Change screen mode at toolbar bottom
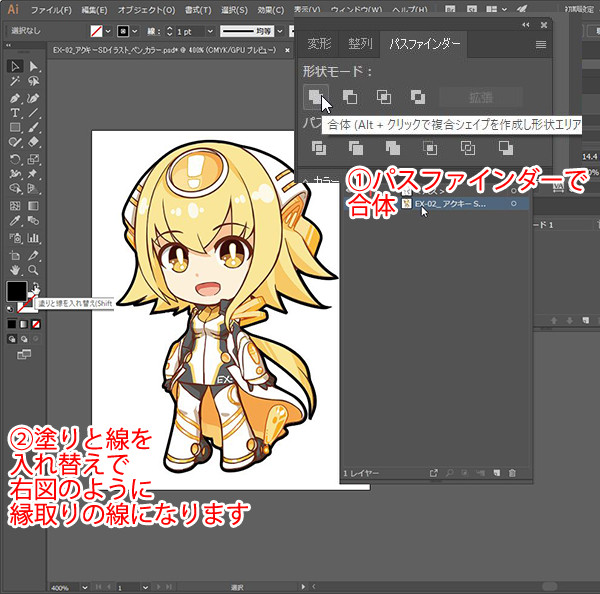The image size is (600, 594). pos(24,354)
